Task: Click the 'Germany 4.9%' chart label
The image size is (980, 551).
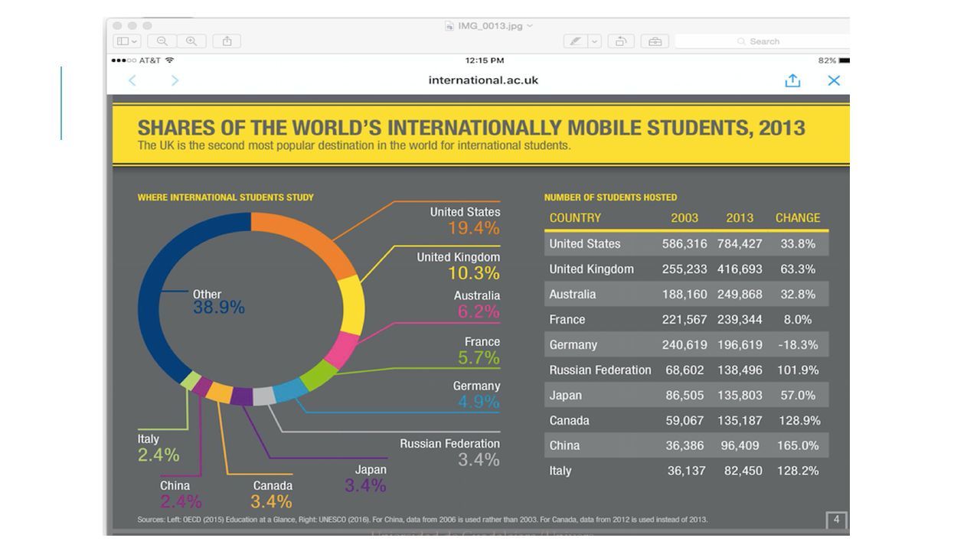Action: click(476, 394)
